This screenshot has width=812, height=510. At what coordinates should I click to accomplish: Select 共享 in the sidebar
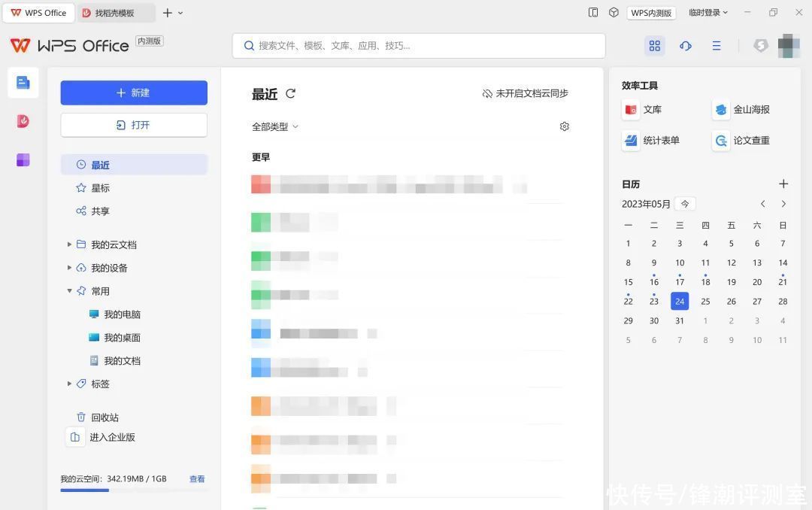pyautogui.click(x=134, y=211)
